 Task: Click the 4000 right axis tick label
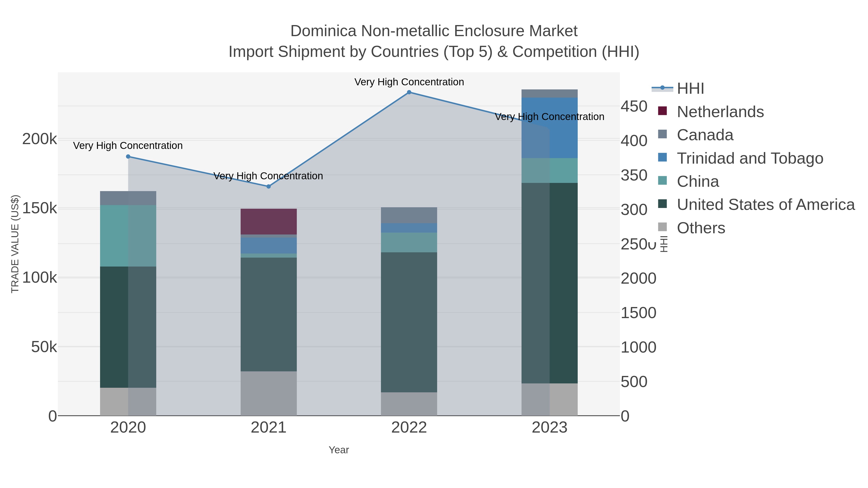[x=634, y=141]
